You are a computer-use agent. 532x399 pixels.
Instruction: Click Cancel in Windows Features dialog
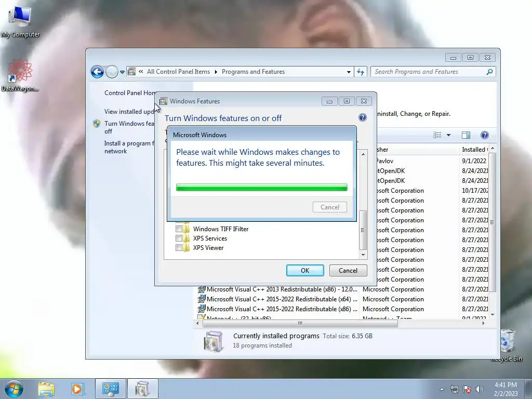(348, 270)
